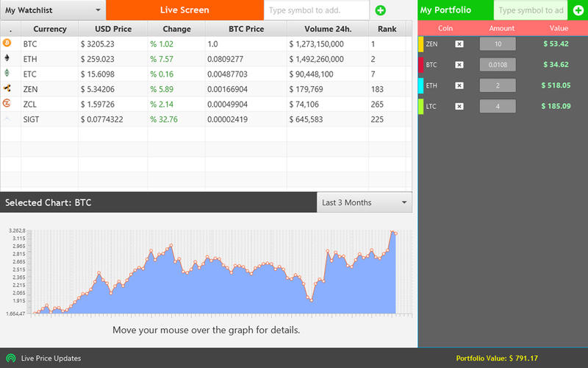Click the Ethereum icon in watchlist

click(x=7, y=58)
